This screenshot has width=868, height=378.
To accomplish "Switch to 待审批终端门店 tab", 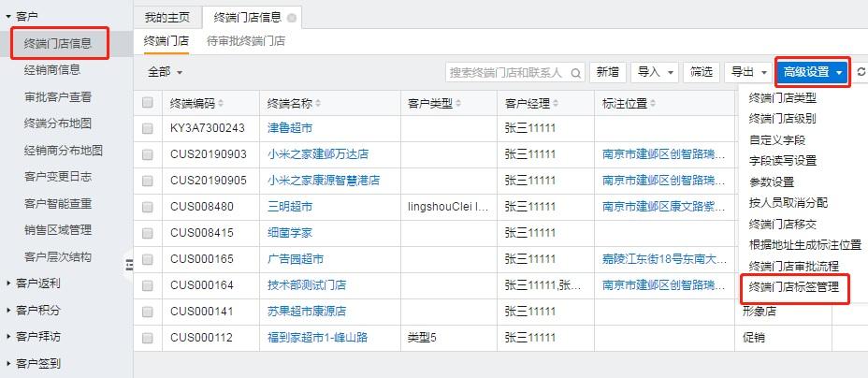I will 246,41.
